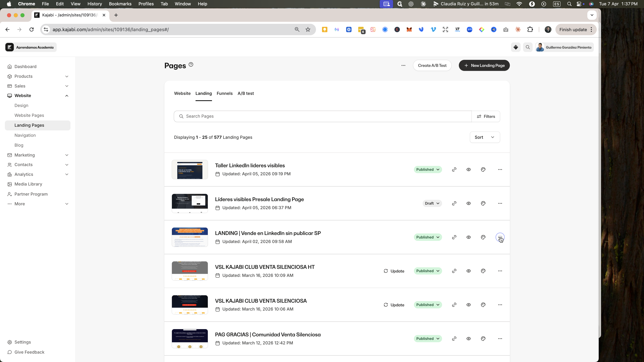Open the Sort dropdown

pos(485,137)
